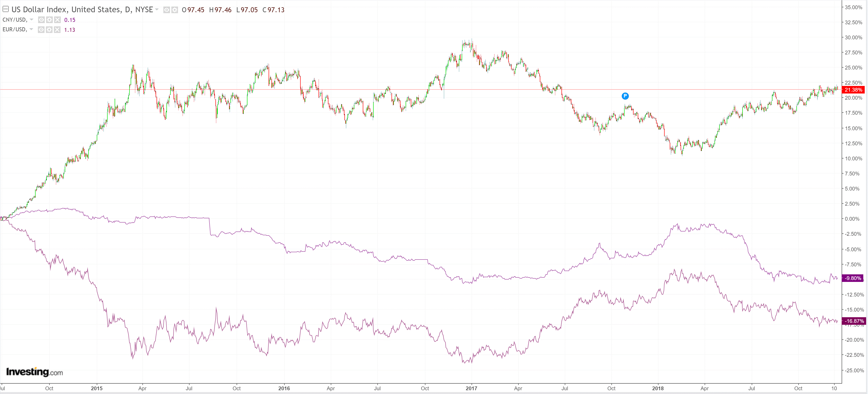
Task: Remove EUR/USD comparison with X icon
Action: [57, 30]
